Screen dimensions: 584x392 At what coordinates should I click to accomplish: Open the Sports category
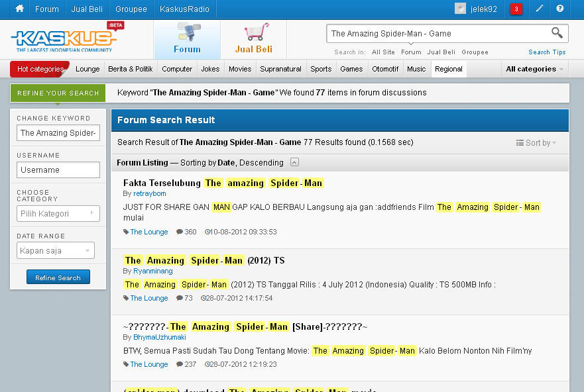(321, 69)
